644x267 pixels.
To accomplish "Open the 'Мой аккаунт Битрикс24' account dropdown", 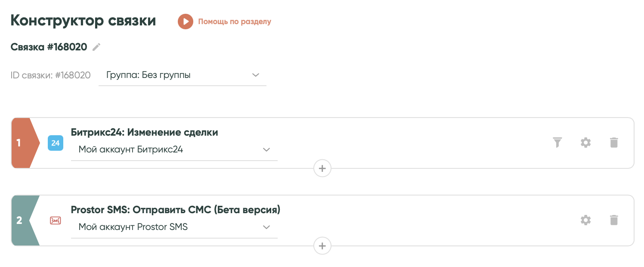I will [174, 150].
